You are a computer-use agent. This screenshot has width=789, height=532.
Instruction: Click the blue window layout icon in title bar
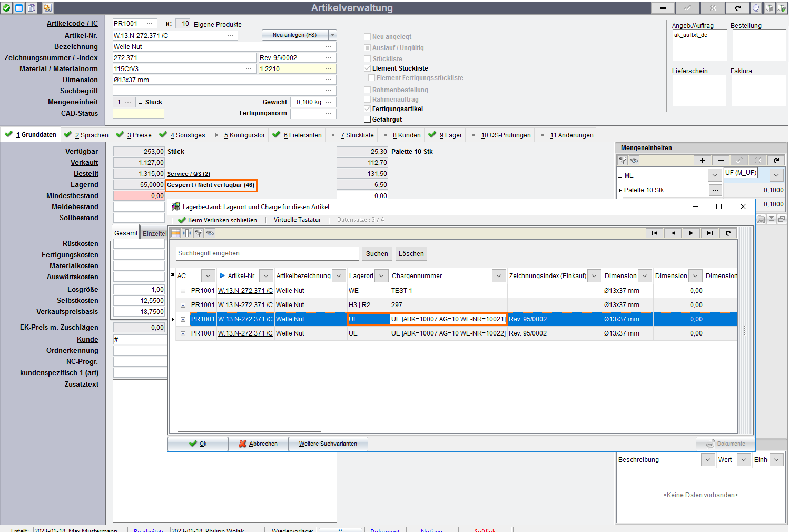pyautogui.click(x=19, y=8)
